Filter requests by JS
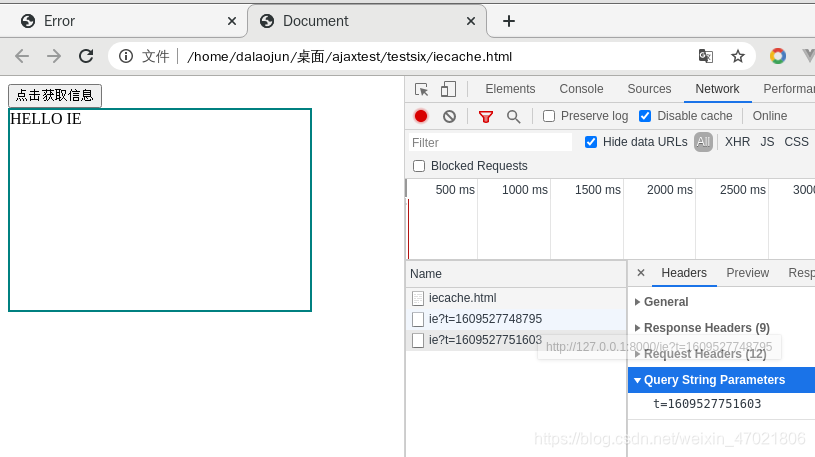Image resolution: width=815 pixels, height=457 pixels. click(767, 142)
